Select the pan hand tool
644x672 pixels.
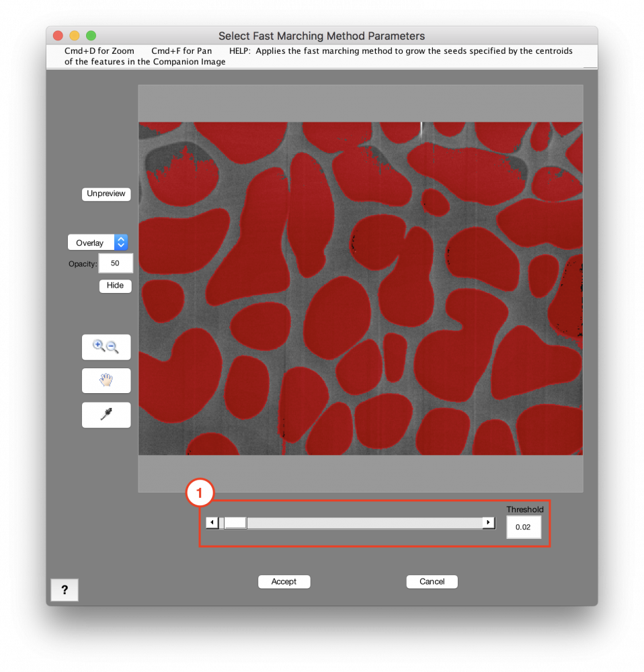pyautogui.click(x=106, y=380)
